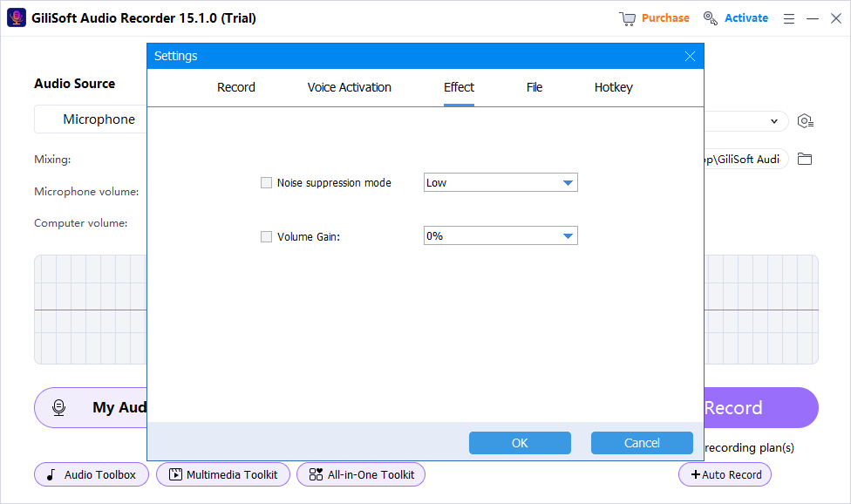Click the music note icon in Audio Toolbox
This screenshot has height=504, width=851.
tap(51, 474)
